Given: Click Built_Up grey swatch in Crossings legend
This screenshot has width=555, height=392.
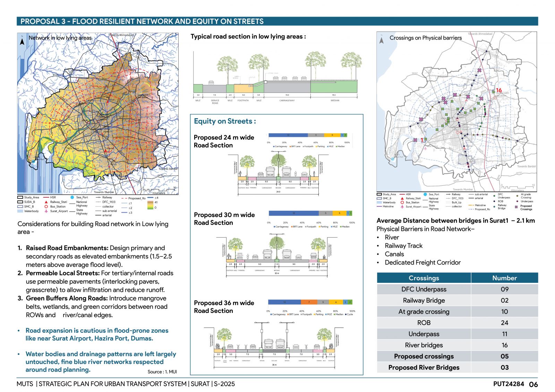Looking at the screenshot, I should [x=448, y=202].
